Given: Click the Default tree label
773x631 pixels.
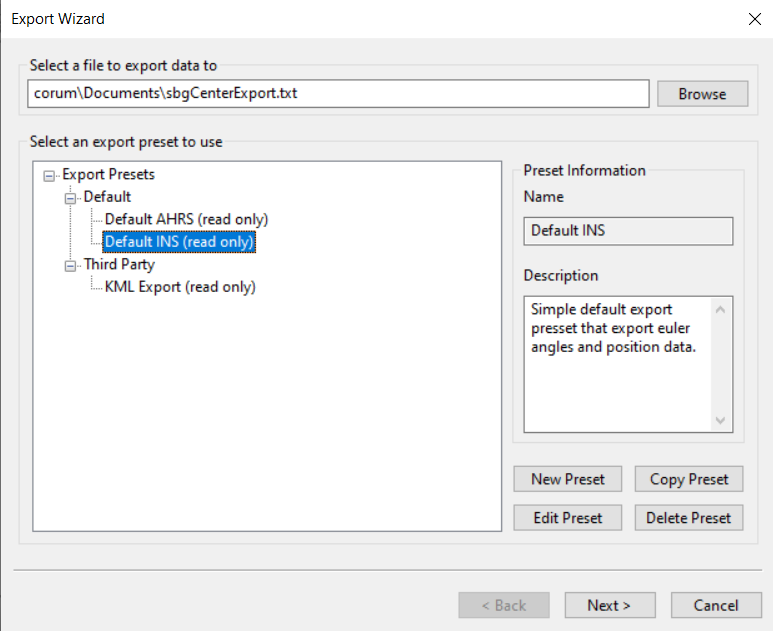Looking at the screenshot, I should pyautogui.click(x=107, y=197).
